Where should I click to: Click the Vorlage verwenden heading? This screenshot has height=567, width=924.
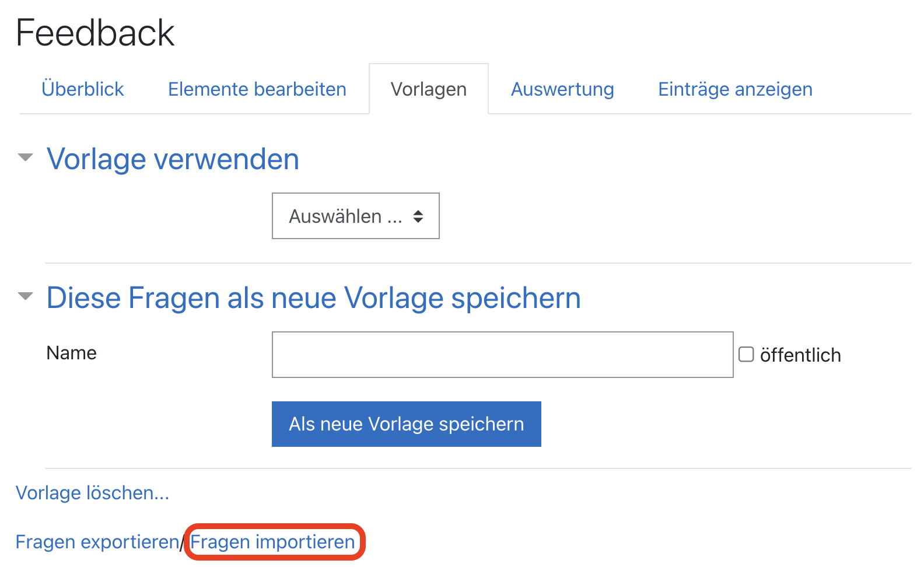click(x=173, y=159)
